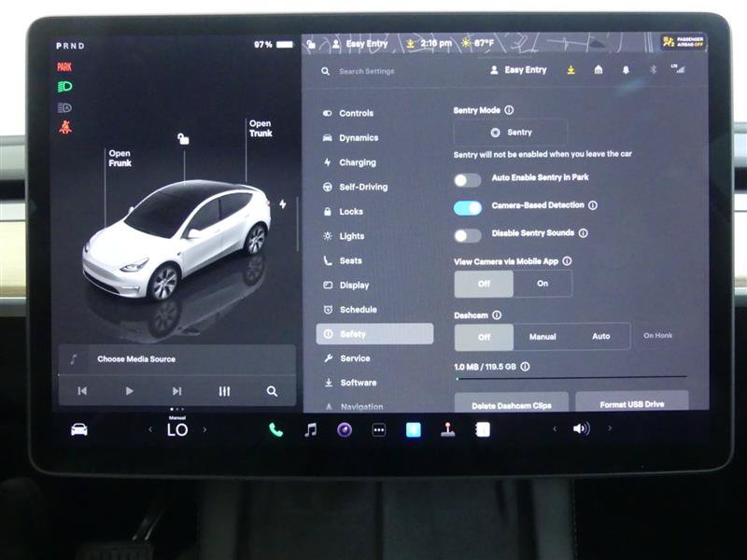Screen dimensions: 747x560
Task: Lower volume with left chevron
Action: pos(554,429)
